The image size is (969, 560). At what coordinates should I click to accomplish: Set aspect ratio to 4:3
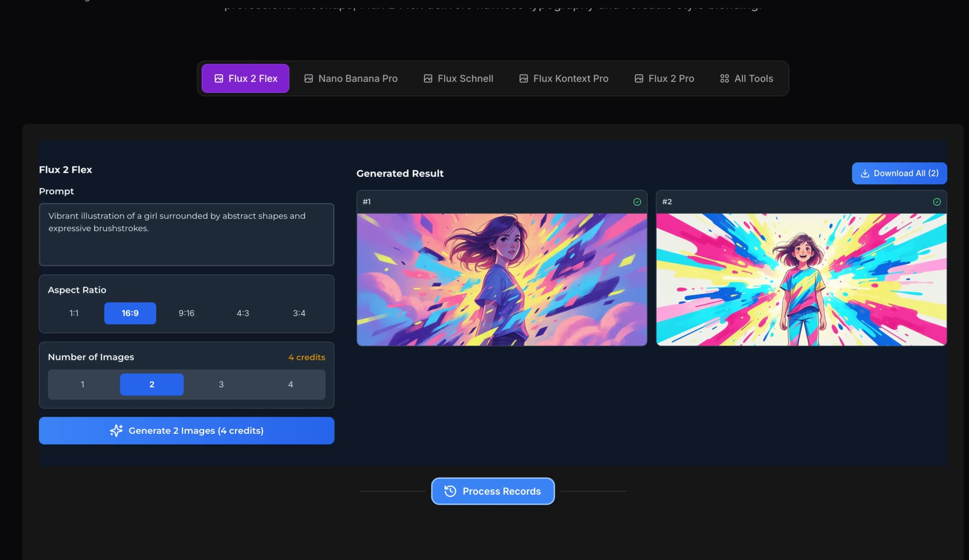tap(243, 313)
